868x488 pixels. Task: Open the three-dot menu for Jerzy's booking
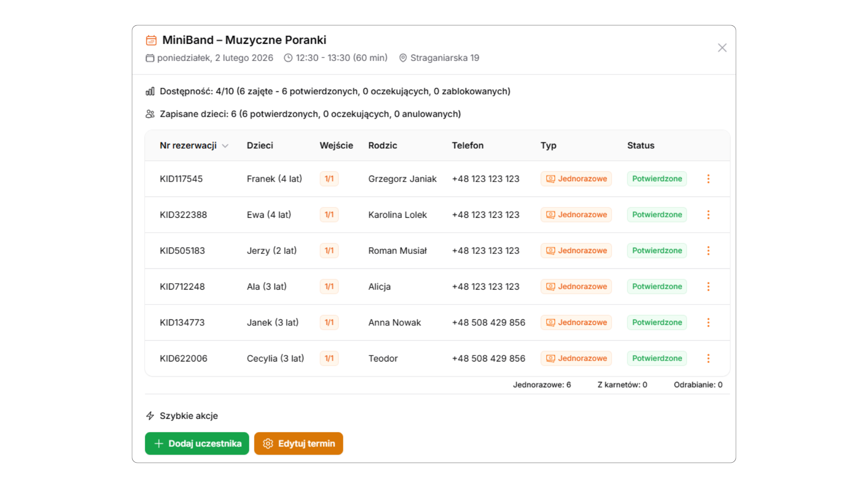point(708,250)
